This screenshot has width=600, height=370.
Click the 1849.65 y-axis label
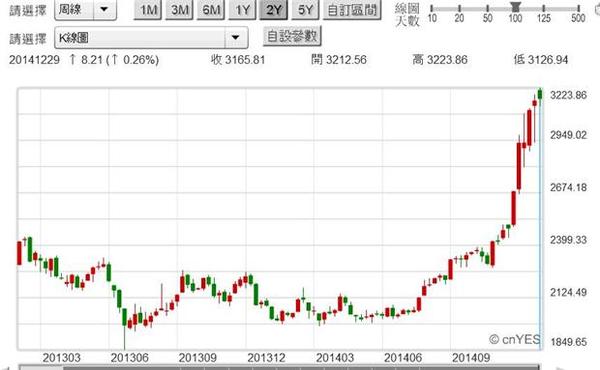click(x=568, y=342)
